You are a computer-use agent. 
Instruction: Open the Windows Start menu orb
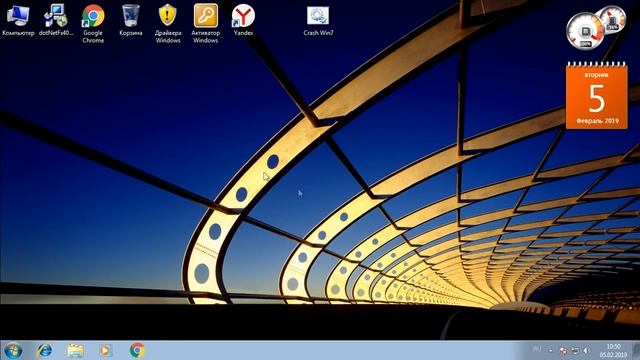pos(13,351)
